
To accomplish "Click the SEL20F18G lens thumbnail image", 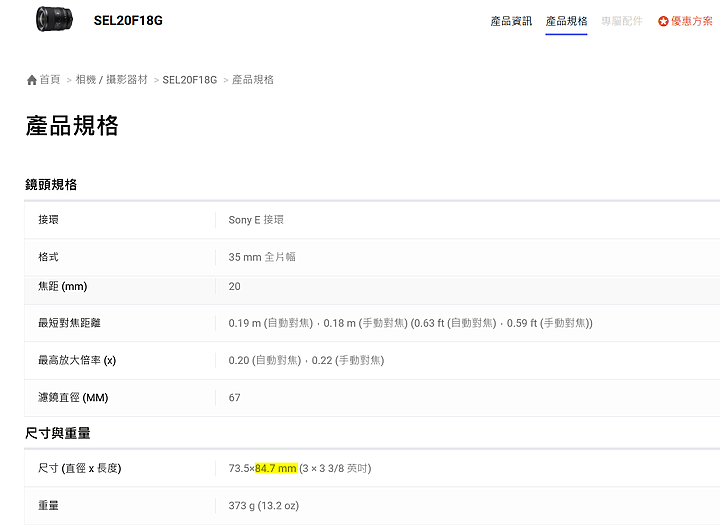I will tap(55, 19).
